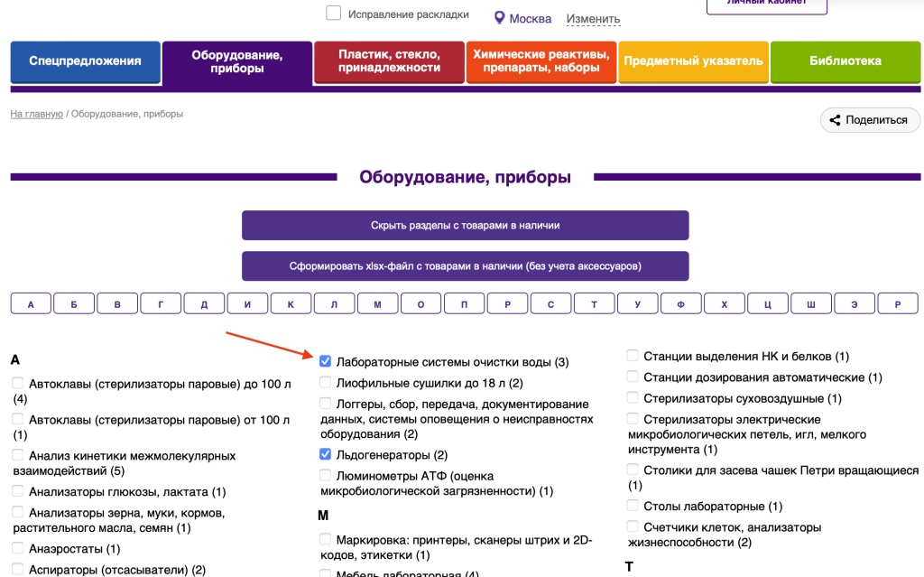
Task: Click Сформировать xlsx-файл с товарами button
Action: (x=465, y=266)
